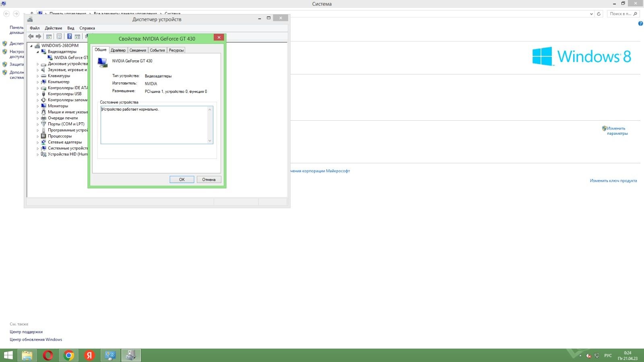This screenshot has width=644, height=362.
Task: Click the device status scrollbar down arrow
Action: pyautogui.click(x=210, y=141)
